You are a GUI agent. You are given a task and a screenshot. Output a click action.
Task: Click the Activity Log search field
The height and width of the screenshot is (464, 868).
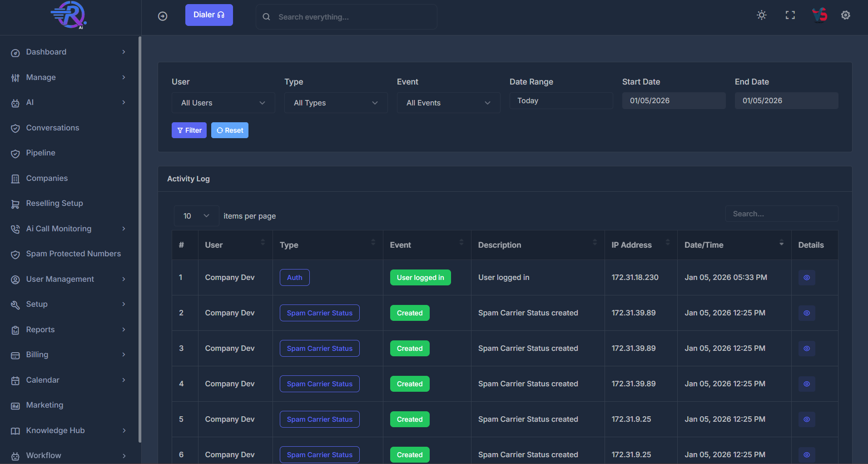point(781,214)
